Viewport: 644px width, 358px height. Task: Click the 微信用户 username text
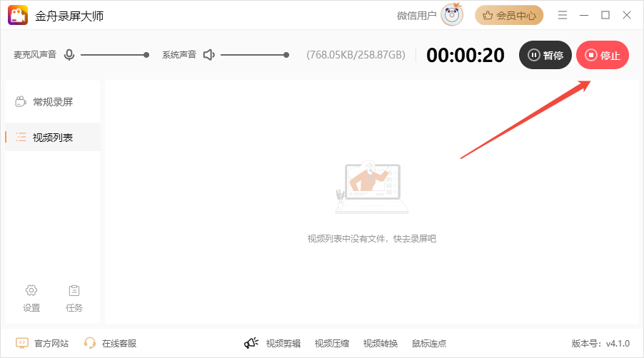416,16
